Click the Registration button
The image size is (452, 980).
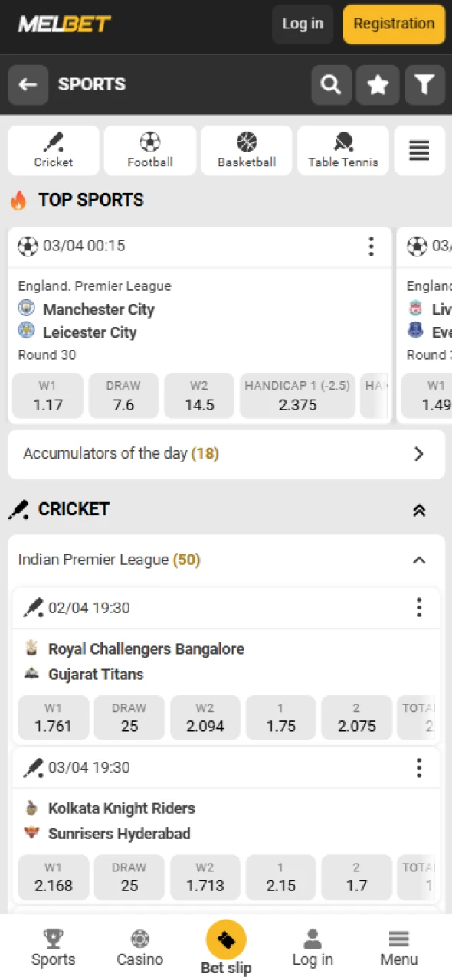tap(393, 24)
